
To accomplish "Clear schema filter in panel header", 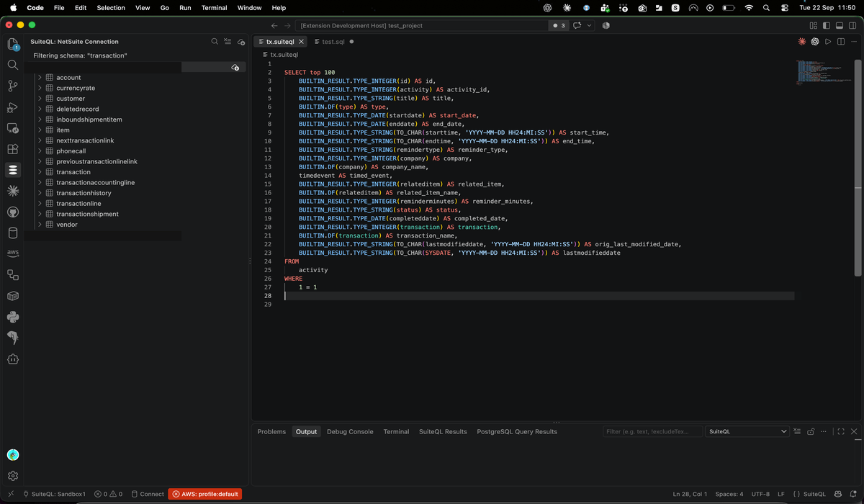I will click(x=228, y=42).
